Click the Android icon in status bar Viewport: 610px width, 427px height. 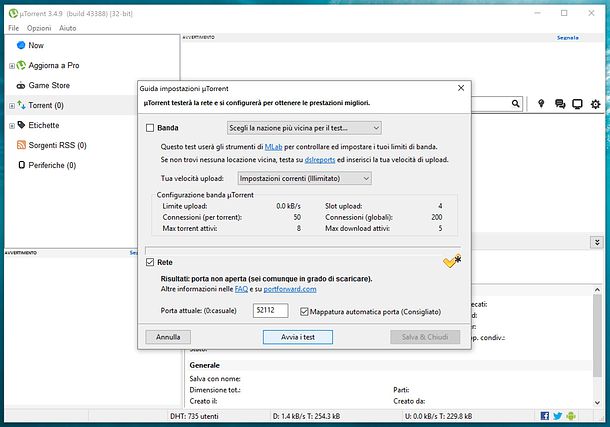pos(571,415)
